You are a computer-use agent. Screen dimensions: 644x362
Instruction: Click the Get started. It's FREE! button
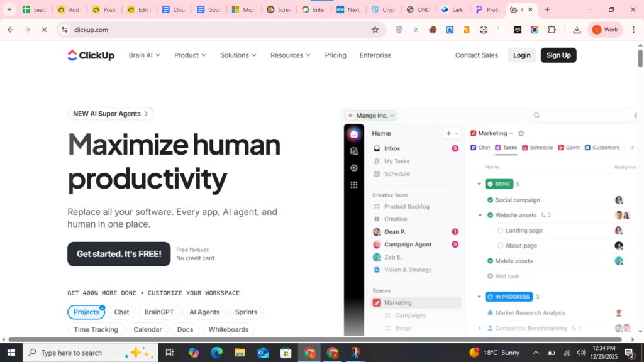pyautogui.click(x=119, y=254)
